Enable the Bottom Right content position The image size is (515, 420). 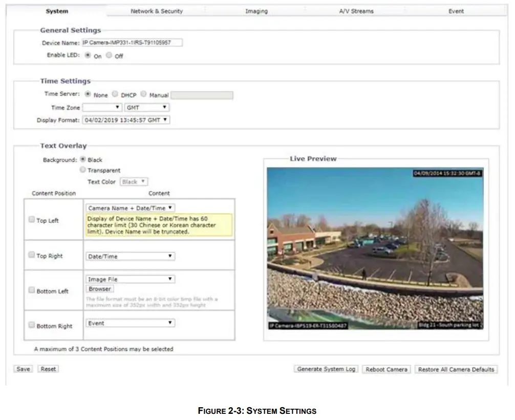32,324
